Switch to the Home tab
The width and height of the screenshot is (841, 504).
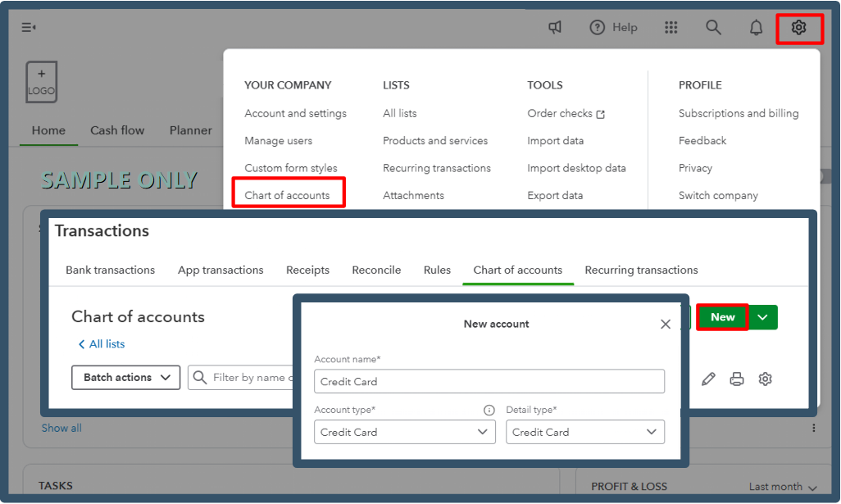coord(48,130)
